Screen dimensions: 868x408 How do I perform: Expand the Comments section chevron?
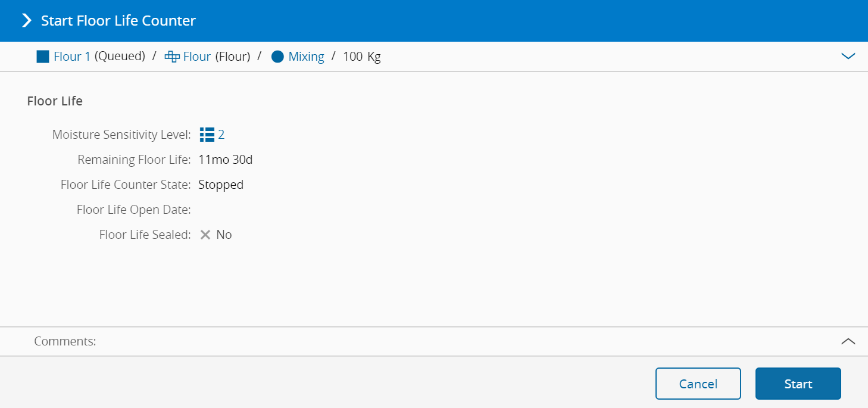click(848, 341)
